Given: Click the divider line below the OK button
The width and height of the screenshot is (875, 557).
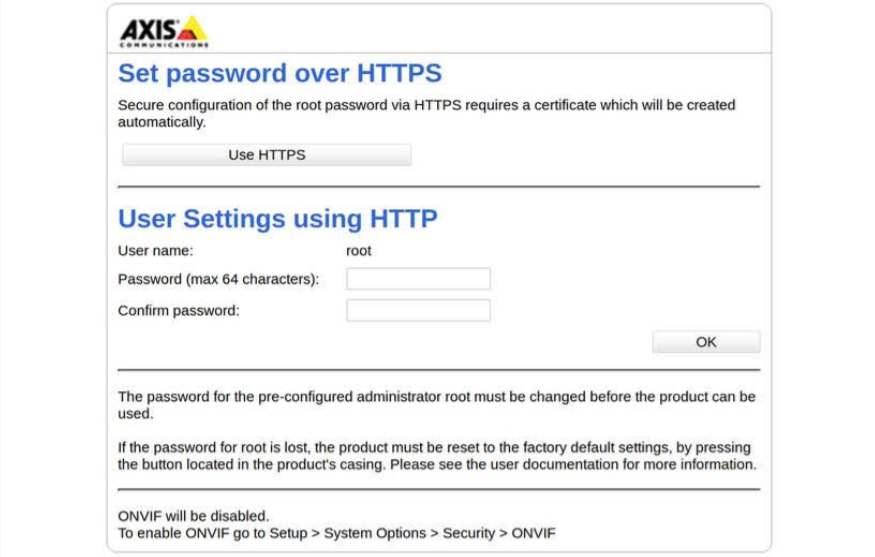Looking at the screenshot, I should click(438, 370).
